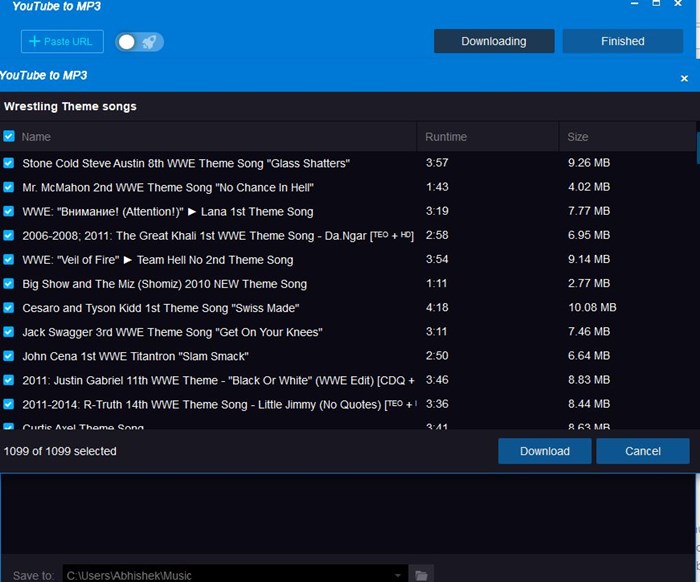Click the 9.26 MB size value
This screenshot has height=582, width=700.
(x=589, y=163)
